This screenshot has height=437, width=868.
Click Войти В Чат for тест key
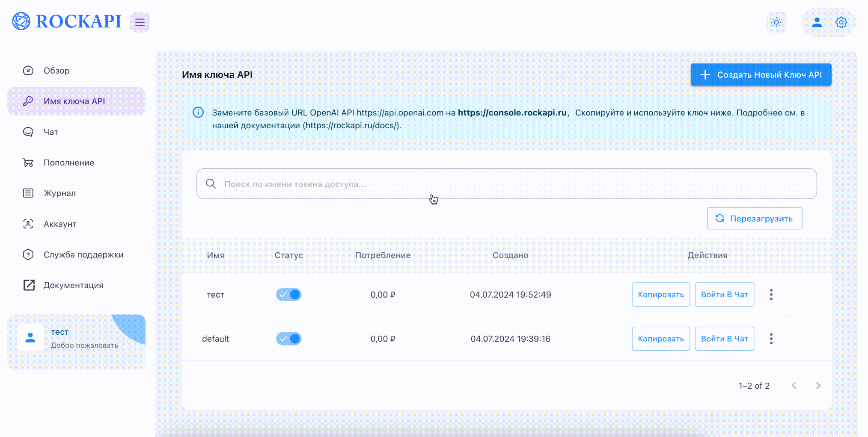point(725,295)
